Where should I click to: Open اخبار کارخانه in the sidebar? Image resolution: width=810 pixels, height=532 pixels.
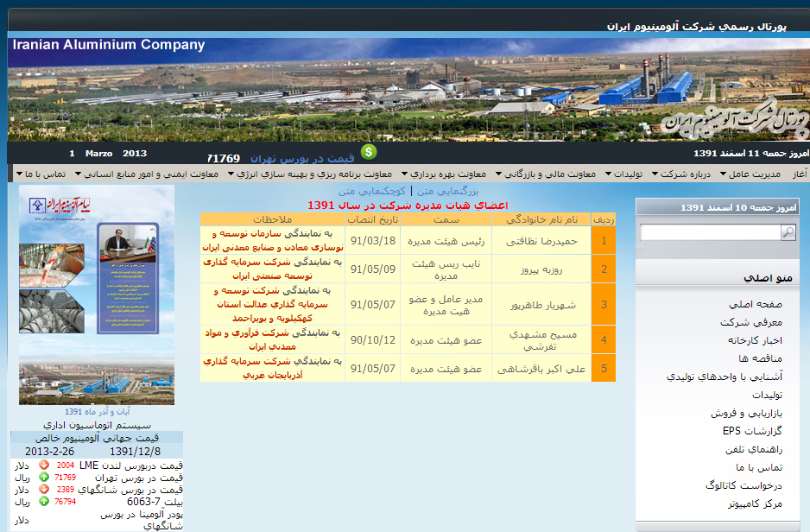click(x=755, y=340)
